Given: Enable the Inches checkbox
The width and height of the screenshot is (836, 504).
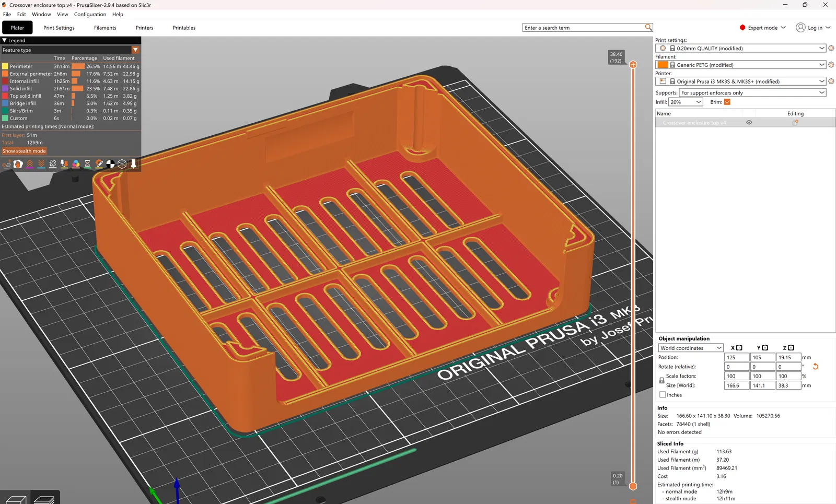Looking at the screenshot, I should (663, 395).
